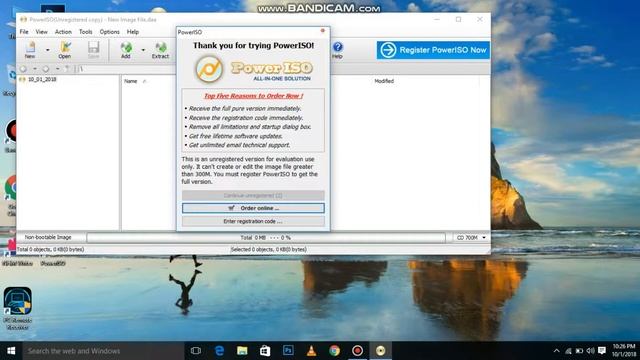
Task: Sort by the Modified column header
Action: [x=384, y=81]
